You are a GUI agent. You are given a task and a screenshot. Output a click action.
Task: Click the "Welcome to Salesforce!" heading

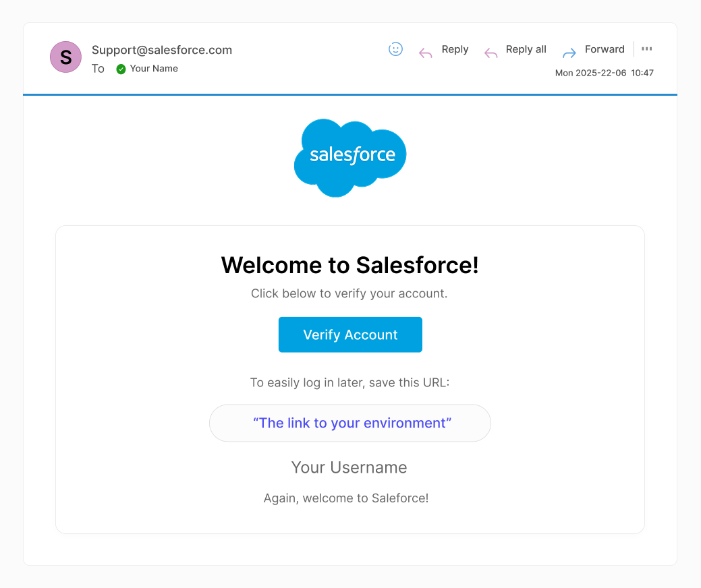[350, 265]
